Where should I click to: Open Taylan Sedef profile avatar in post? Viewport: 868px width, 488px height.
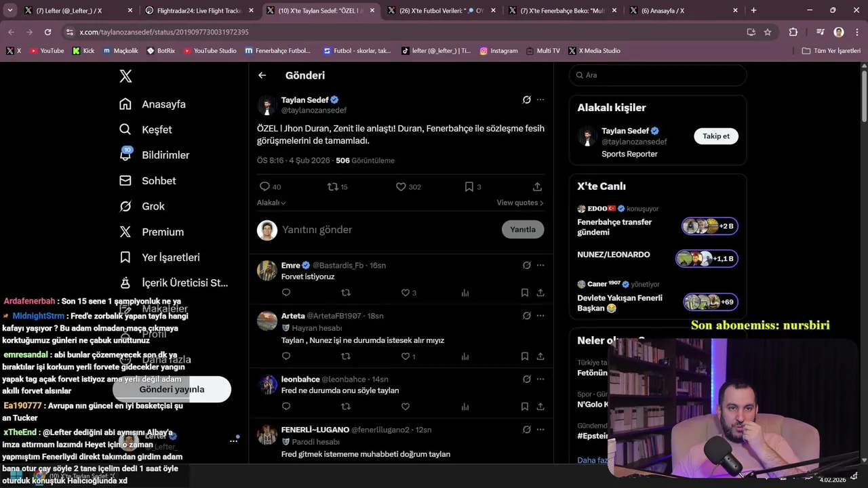coord(267,105)
